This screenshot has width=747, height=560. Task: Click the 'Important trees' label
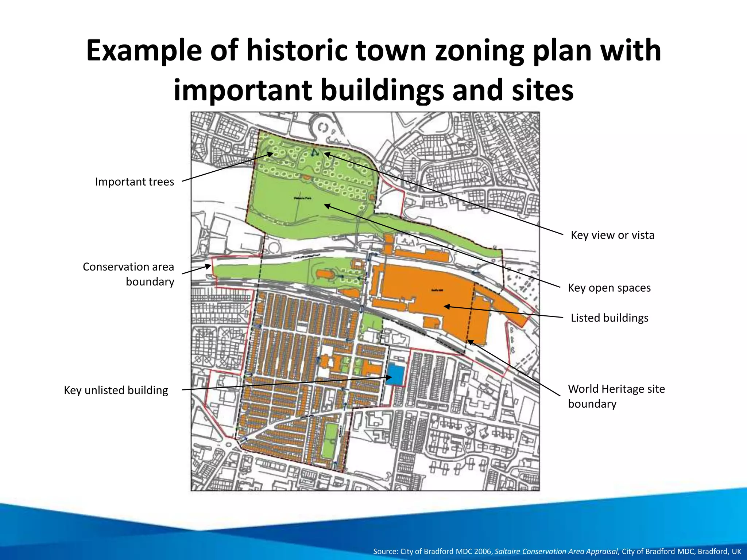coord(134,182)
